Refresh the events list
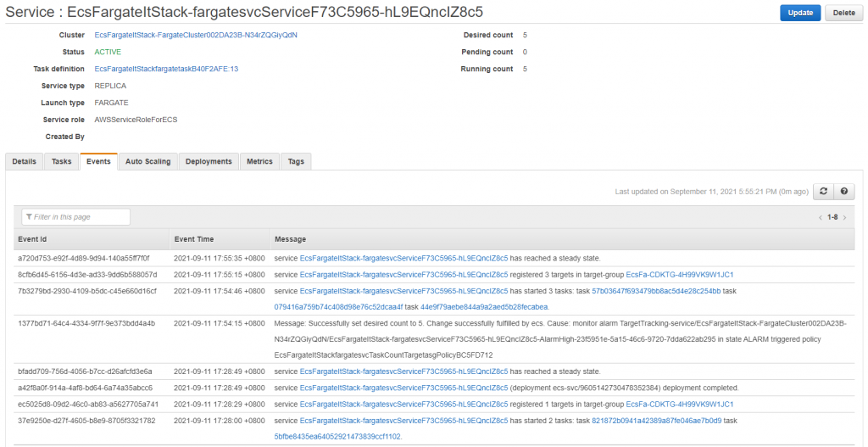This screenshot has height=447, width=868. coord(823,191)
